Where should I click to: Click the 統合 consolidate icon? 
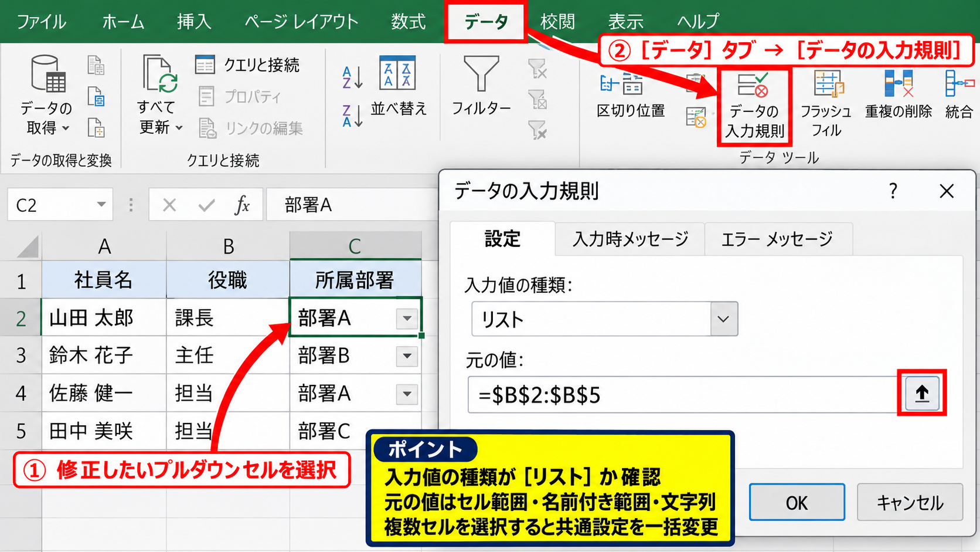(x=959, y=84)
